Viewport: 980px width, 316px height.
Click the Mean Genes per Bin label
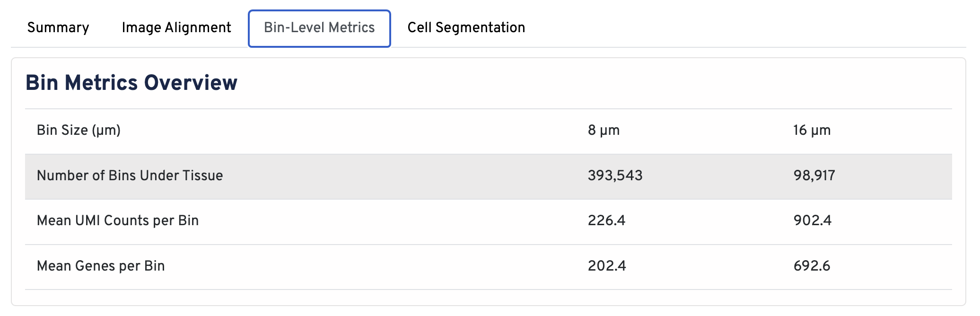(101, 266)
